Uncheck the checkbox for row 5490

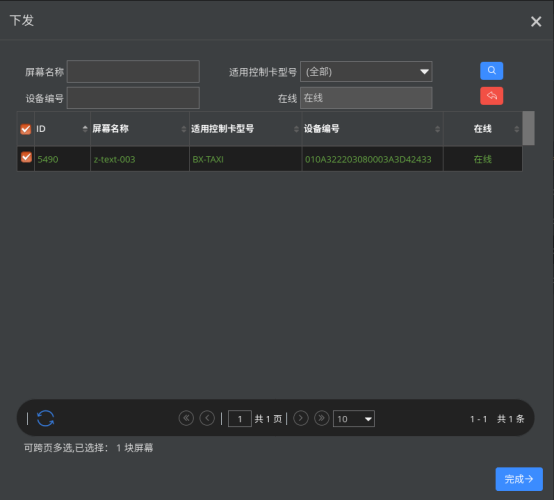pyautogui.click(x=26, y=157)
